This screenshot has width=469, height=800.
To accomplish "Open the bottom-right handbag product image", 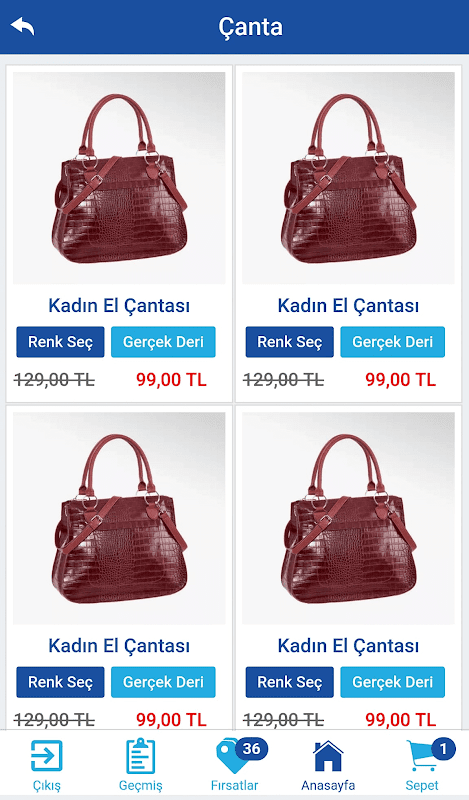I will coord(348,518).
